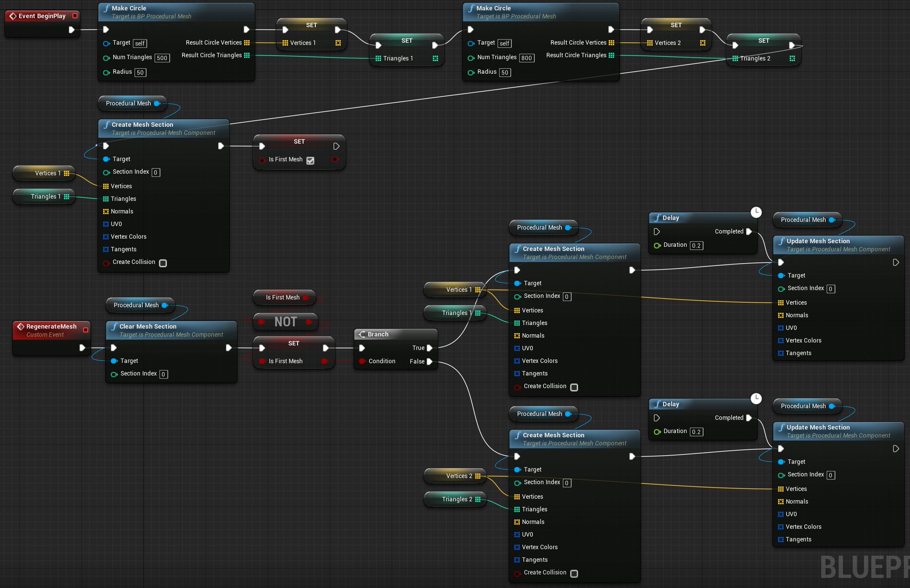Click the first Delay Duration field
Viewport: 910px width, 588px height.
click(x=696, y=246)
